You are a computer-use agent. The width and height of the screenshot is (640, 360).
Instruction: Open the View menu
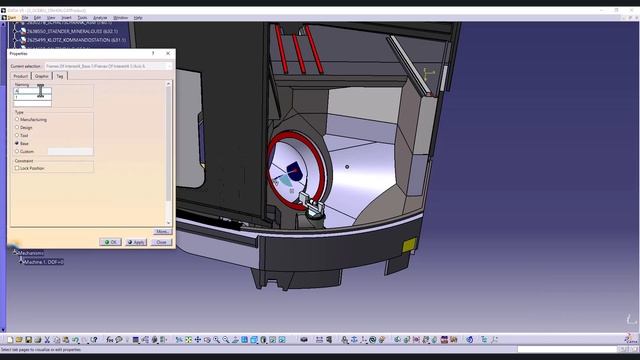coord(51,18)
